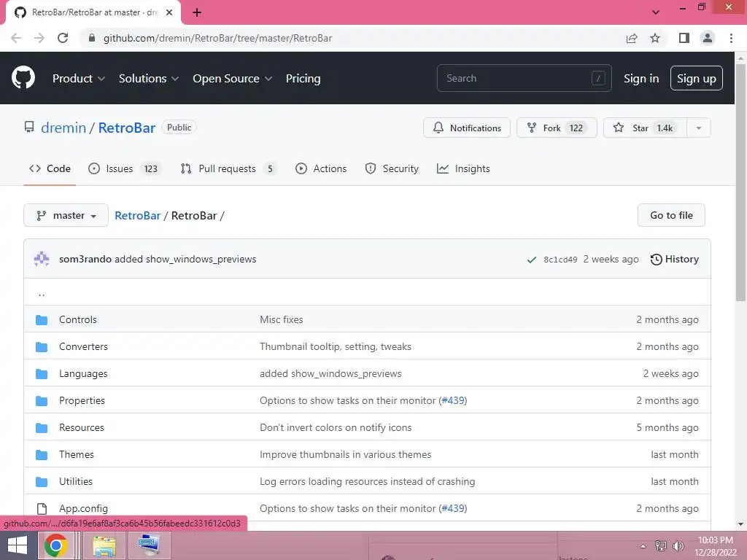Click the Chrome profile avatar icon
The height and width of the screenshot is (560, 747).
(708, 38)
